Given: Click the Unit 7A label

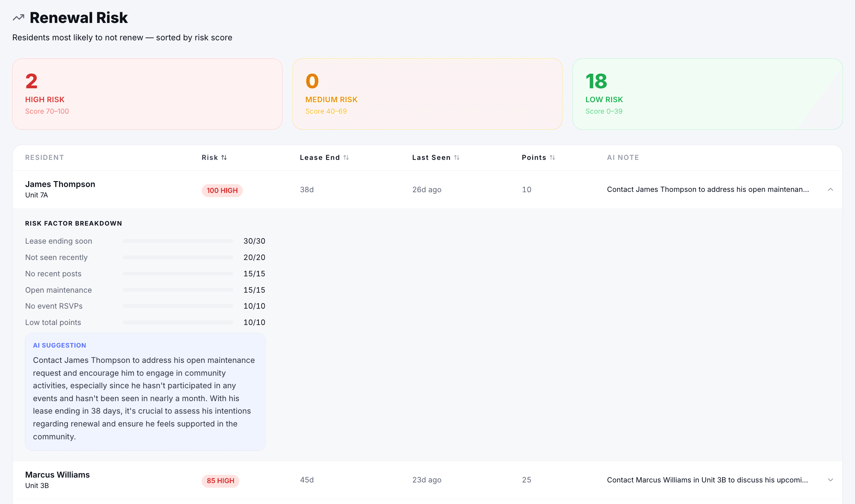Looking at the screenshot, I should tap(37, 195).
